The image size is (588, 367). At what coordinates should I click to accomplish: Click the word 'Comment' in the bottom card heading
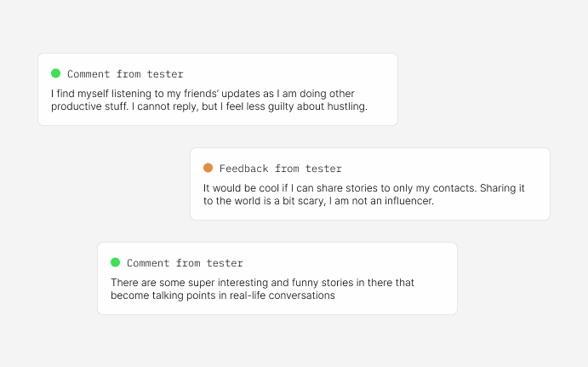(x=148, y=263)
